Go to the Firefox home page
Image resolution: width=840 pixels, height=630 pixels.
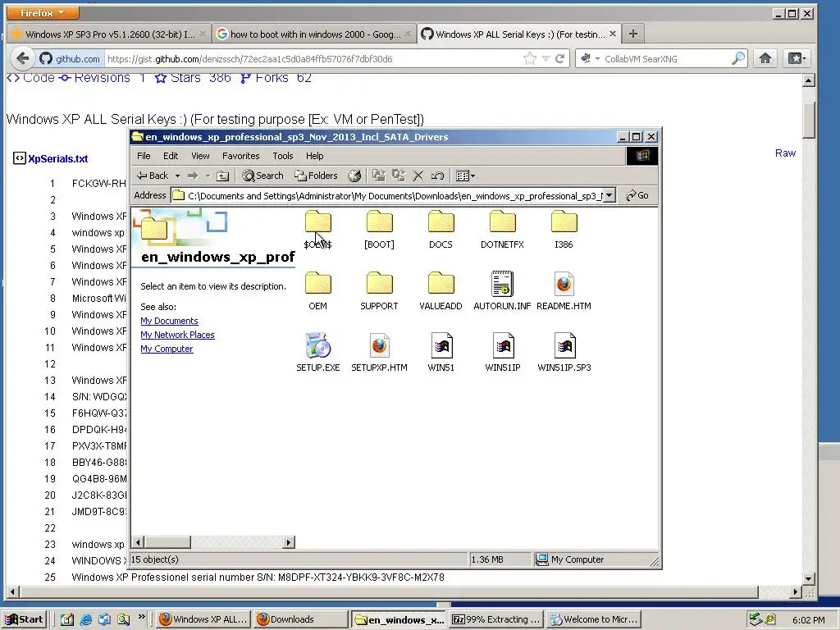(x=765, y=59)
